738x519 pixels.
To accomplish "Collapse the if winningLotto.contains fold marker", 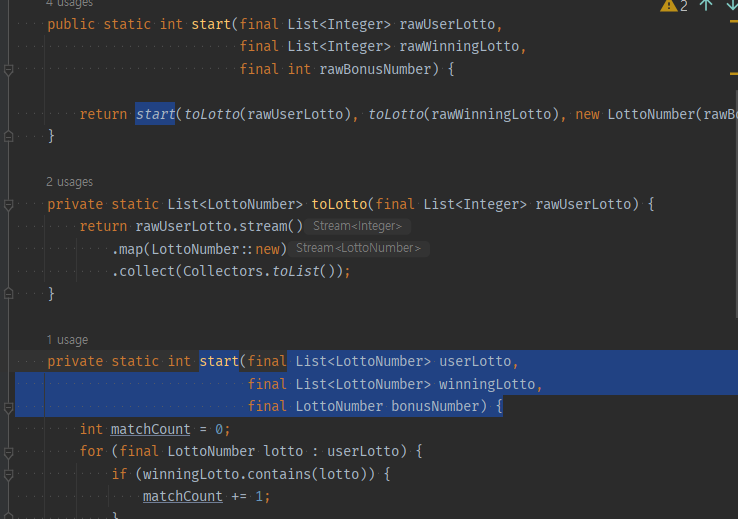I will (x=8, y=475).
